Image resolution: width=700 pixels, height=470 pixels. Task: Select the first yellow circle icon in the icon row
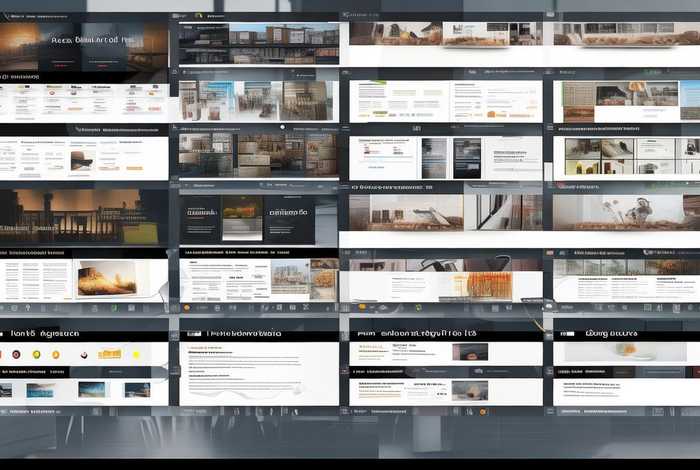coord(36,355)
